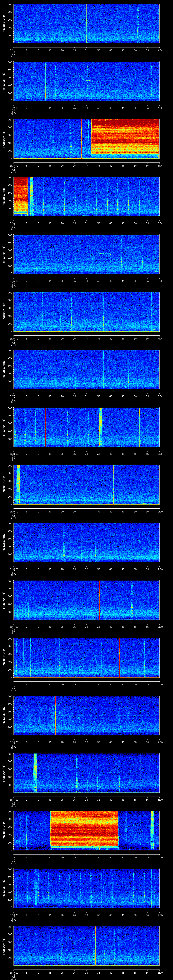Screen dimensions: 173x980
Task: Click the red line at 37s in 3:07:00 spectrogram
Action: 103,369
